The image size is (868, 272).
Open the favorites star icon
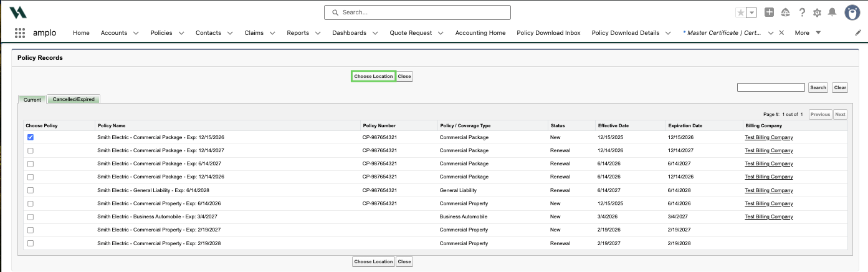(x=740, y=12)
